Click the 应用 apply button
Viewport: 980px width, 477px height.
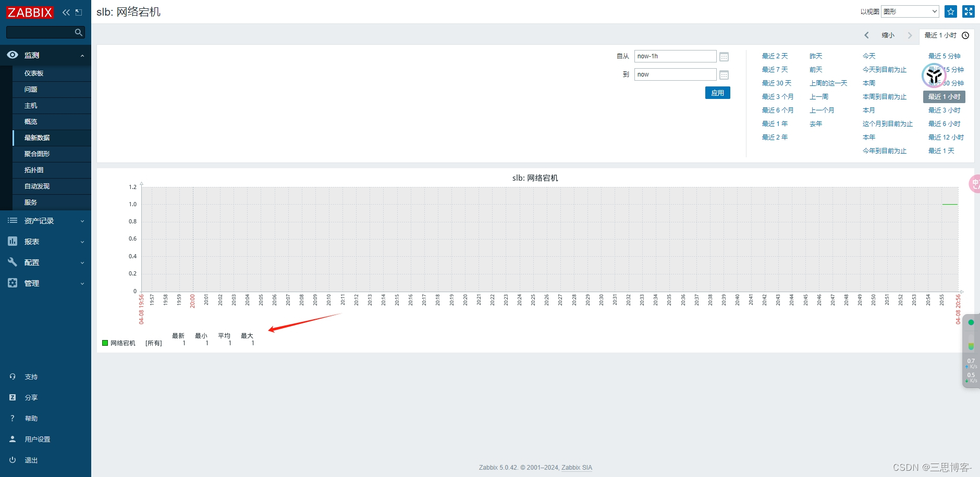tap(718, 93)
